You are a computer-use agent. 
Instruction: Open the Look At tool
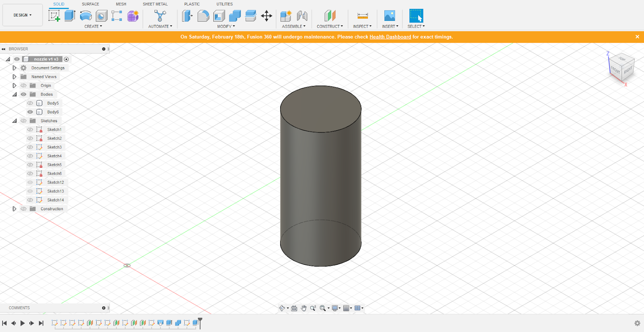(294, 308)
